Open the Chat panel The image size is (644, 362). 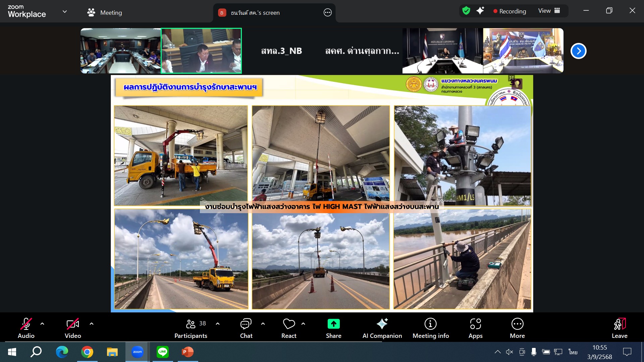246,328
